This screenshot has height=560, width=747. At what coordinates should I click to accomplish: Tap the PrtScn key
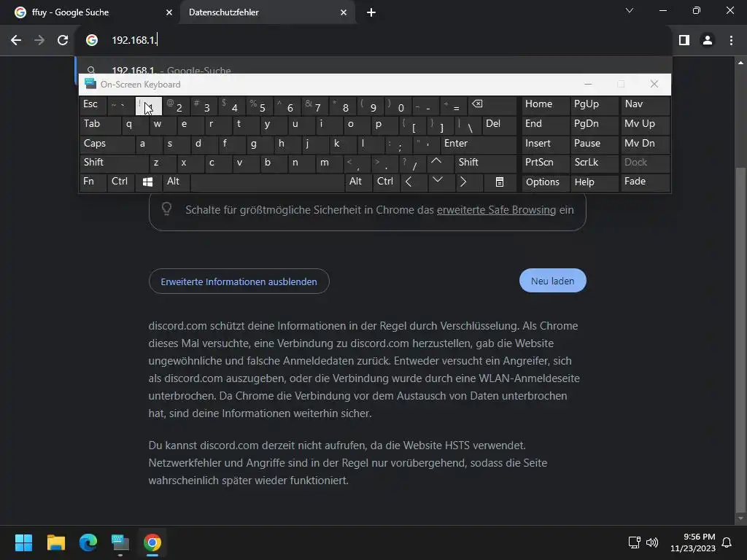tap(546, 163)
